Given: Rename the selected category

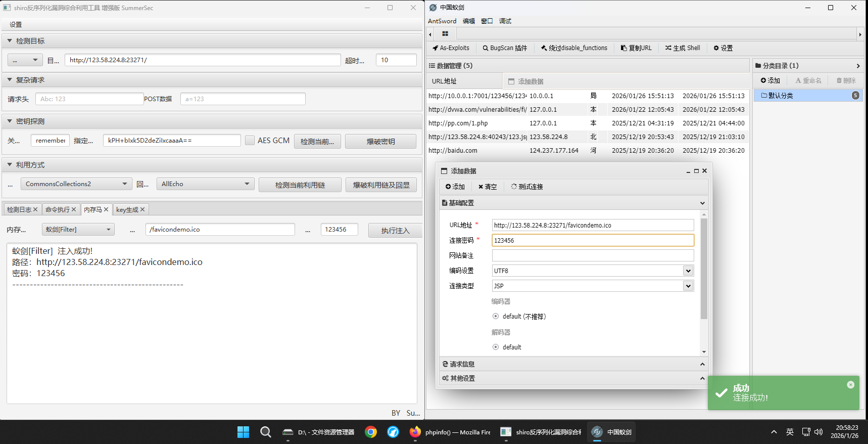Looking at the screenshot, I should point(808,80).
